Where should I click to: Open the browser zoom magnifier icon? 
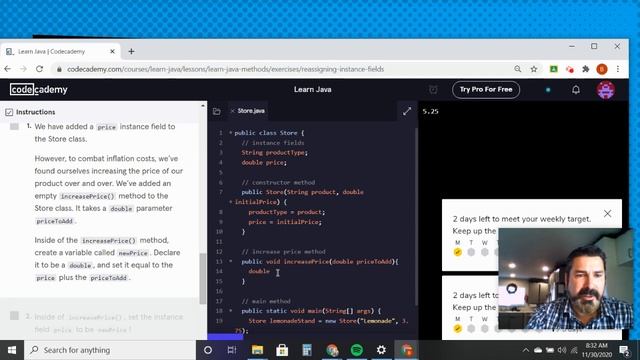pos(518,69)
